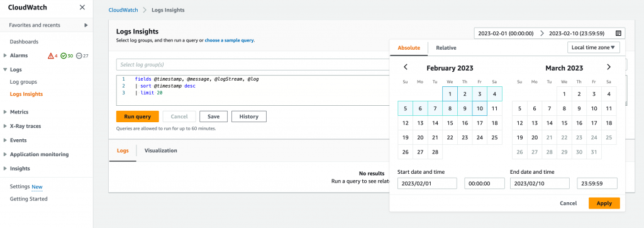Apply the selected date range
The height and width of the screenshot is (228, 644).
click(x=604, y=203)
